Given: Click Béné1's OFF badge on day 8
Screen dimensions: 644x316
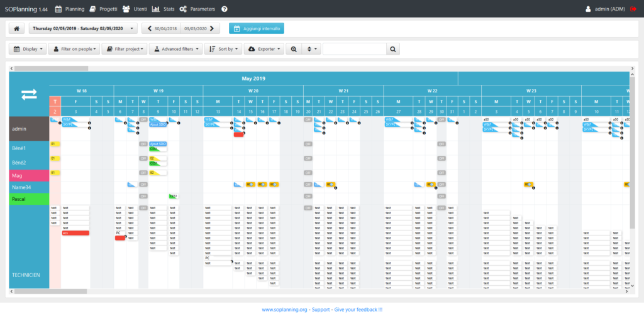Looking at the screenshot, I should (143, 144).
